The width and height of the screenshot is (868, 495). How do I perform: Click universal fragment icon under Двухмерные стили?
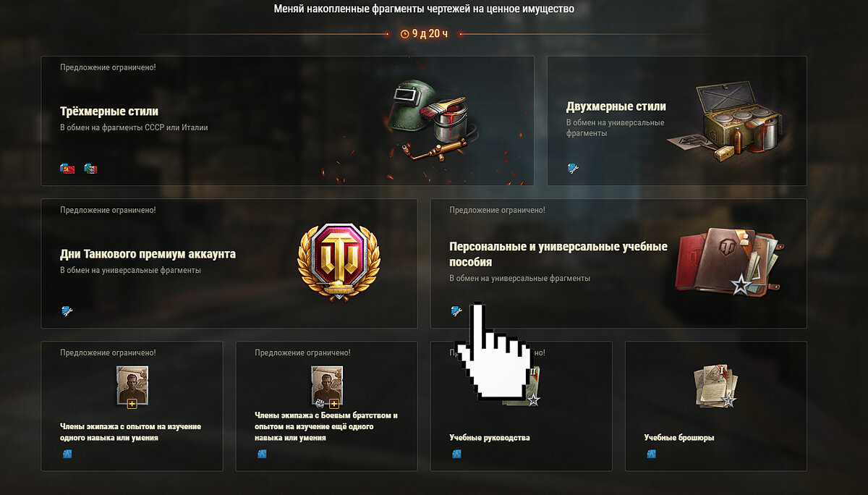click(573, 169)
